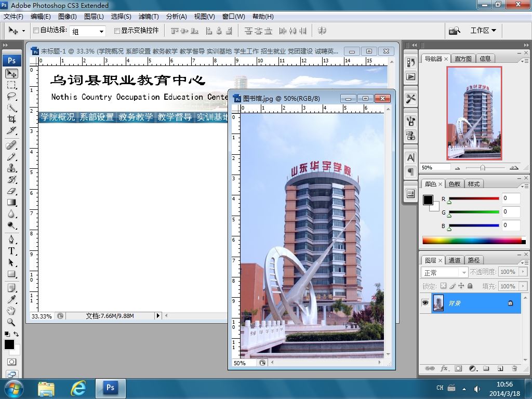Toggle lock transparent pixels in the layers panel

444,286
